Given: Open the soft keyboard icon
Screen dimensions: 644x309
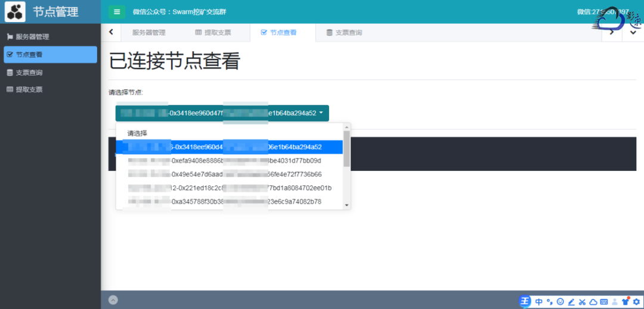Looking at the screenshot, I should tap(603, 302).
